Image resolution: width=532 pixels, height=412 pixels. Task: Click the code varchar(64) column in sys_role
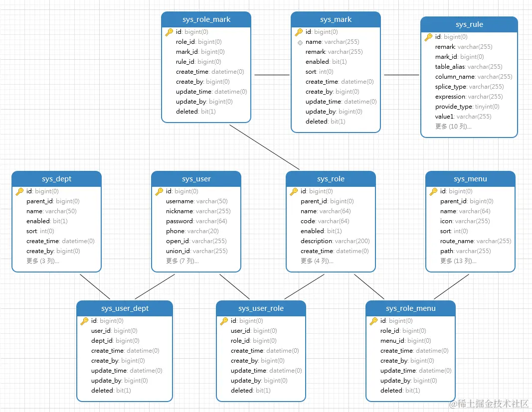pos(325,221)
